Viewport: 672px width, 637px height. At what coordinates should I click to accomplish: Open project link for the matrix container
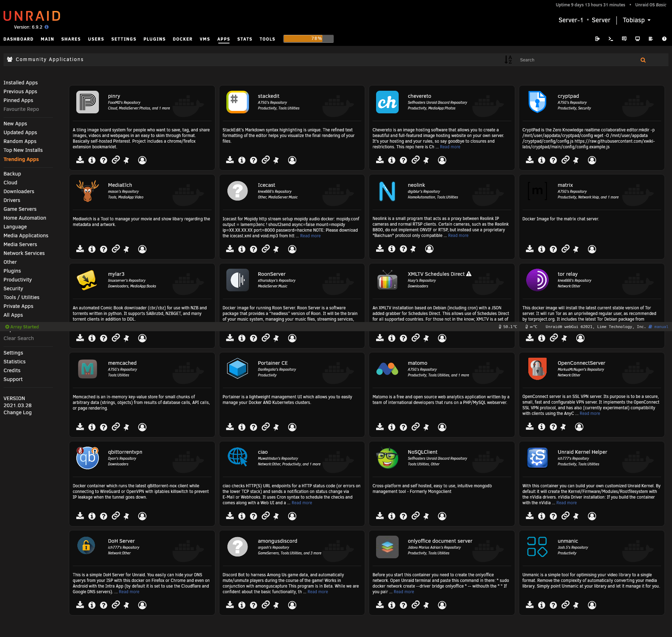[564, 249]
